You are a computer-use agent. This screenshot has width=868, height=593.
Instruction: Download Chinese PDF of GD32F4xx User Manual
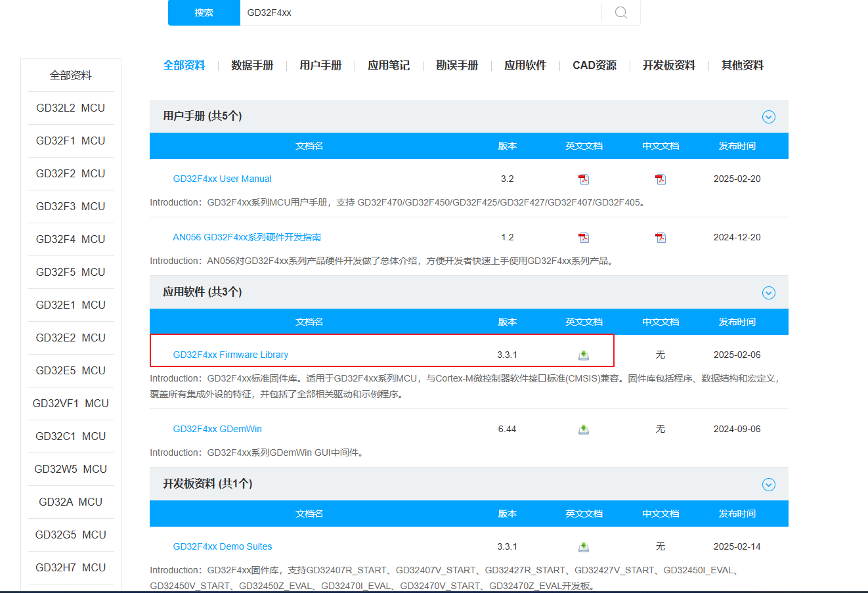(x=661, y=179)
